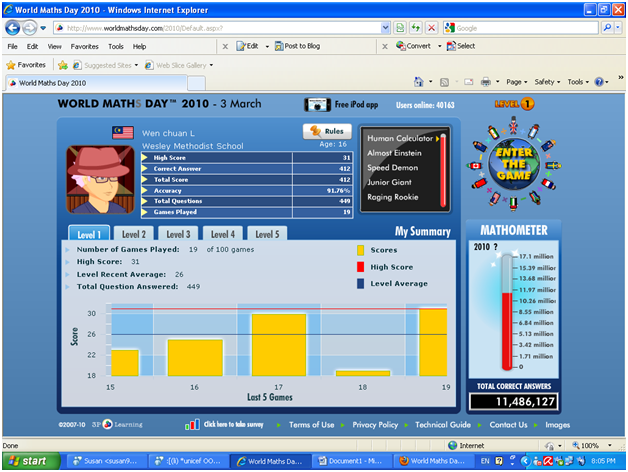
Task: Open the Safety command menu
Action: coord(547,82)
